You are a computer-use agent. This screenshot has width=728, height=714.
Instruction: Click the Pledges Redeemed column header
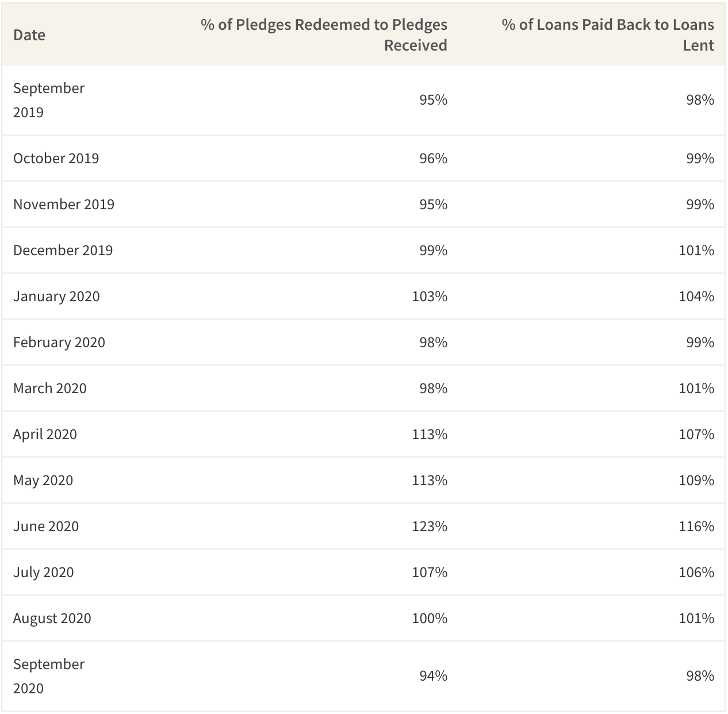click(324, 35)
